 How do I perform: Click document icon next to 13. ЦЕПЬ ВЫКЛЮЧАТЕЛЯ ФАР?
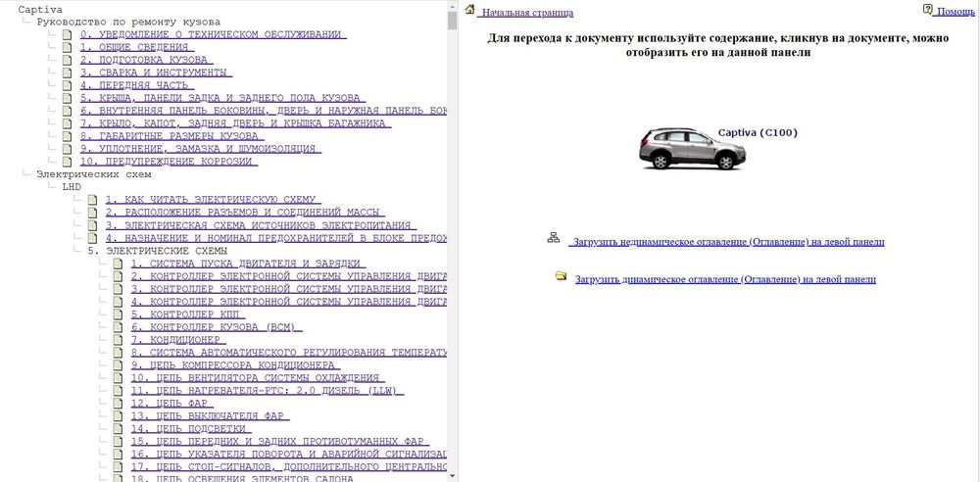pos(118,416)
